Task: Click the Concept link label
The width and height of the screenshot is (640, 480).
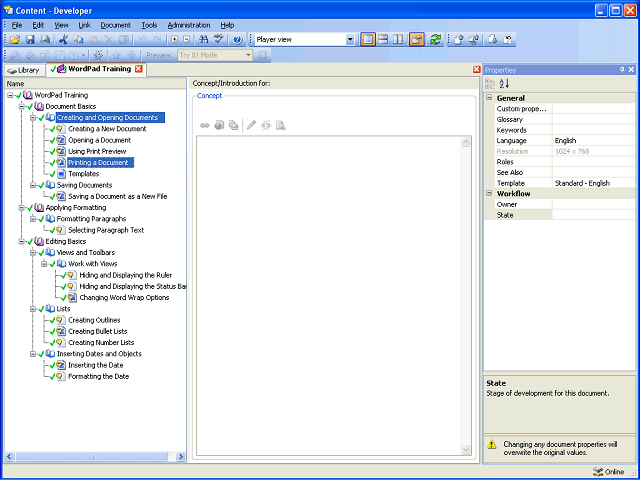Action: coord(209,96)
